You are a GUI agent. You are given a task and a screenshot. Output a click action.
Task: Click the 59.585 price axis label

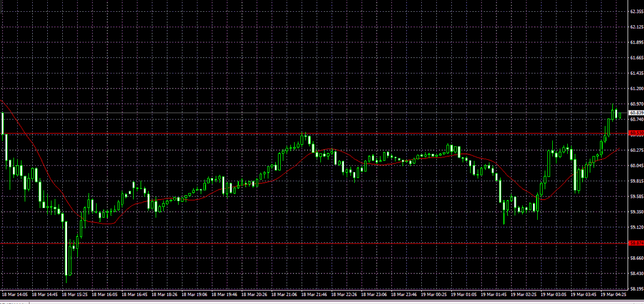(636, 197)
